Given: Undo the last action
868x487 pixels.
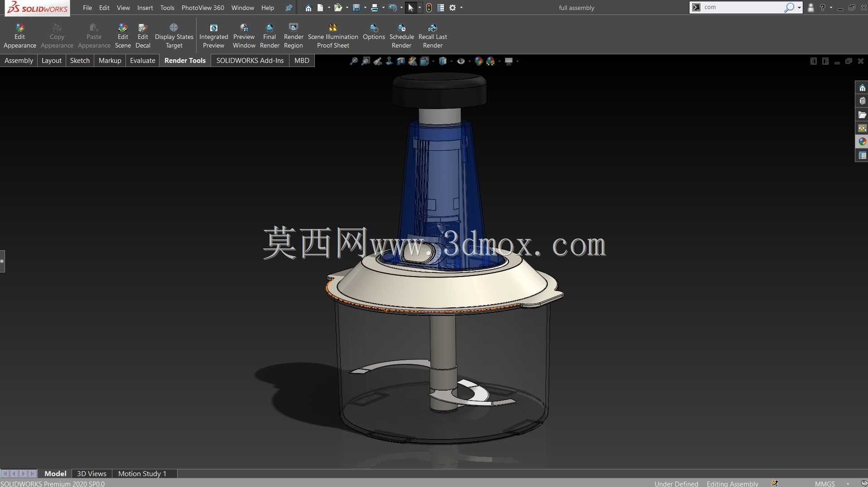Looking at the screenshot, I should click(392, 8).
